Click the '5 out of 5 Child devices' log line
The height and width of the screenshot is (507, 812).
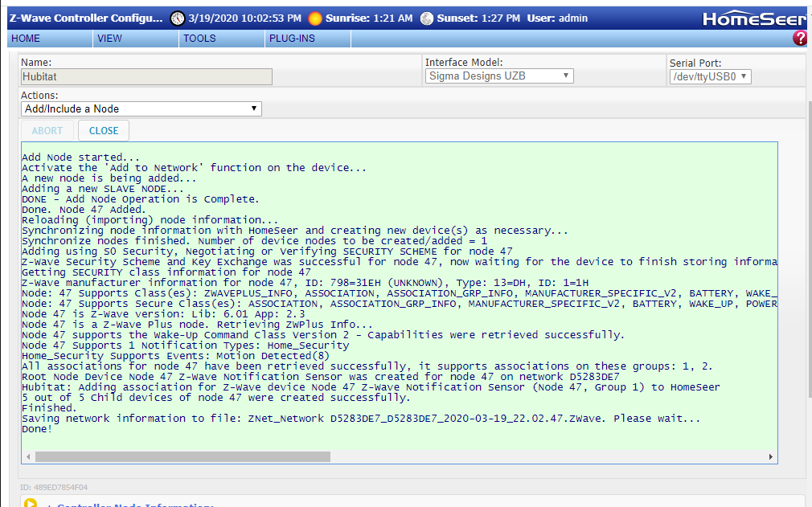(216, 398)
